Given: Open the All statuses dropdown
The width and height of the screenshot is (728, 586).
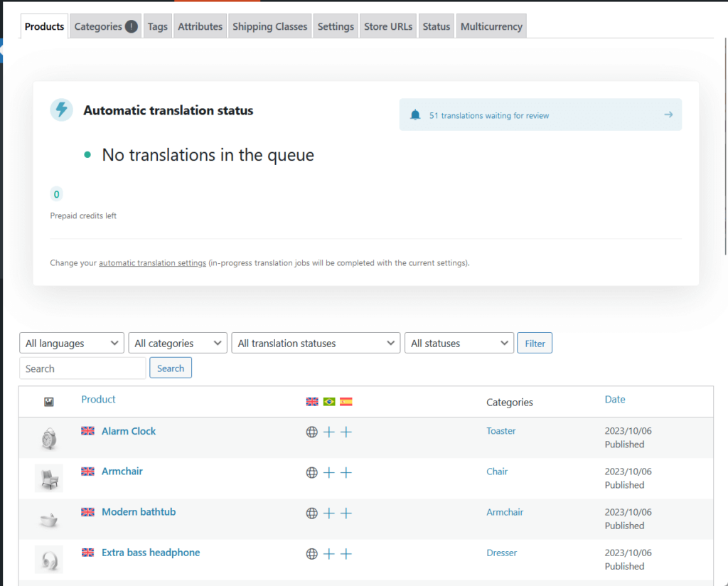Looking at the screenshot, I should tap(459, 343).
